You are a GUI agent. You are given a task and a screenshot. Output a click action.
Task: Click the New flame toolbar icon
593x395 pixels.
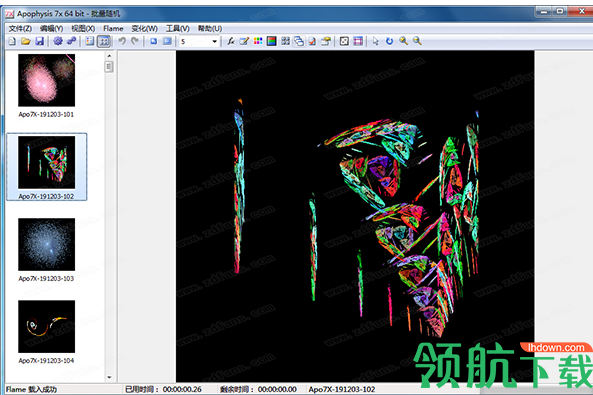(12, 41)
